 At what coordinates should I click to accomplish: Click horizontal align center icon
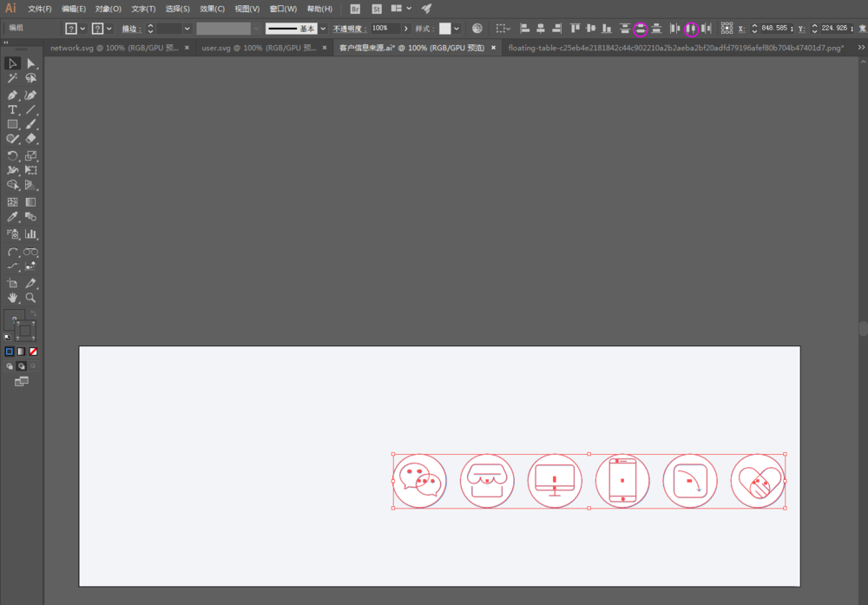coord(541,29)
